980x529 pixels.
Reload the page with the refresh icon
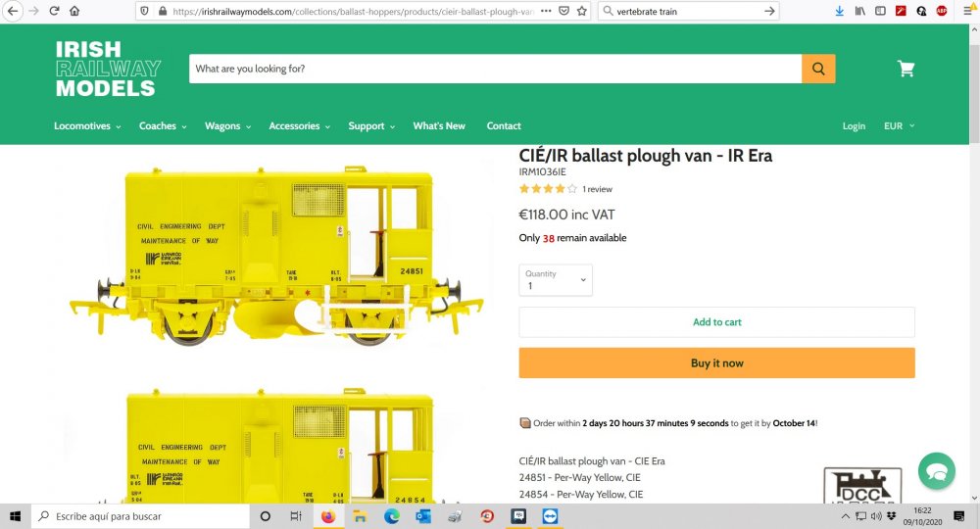pos(54,11)
